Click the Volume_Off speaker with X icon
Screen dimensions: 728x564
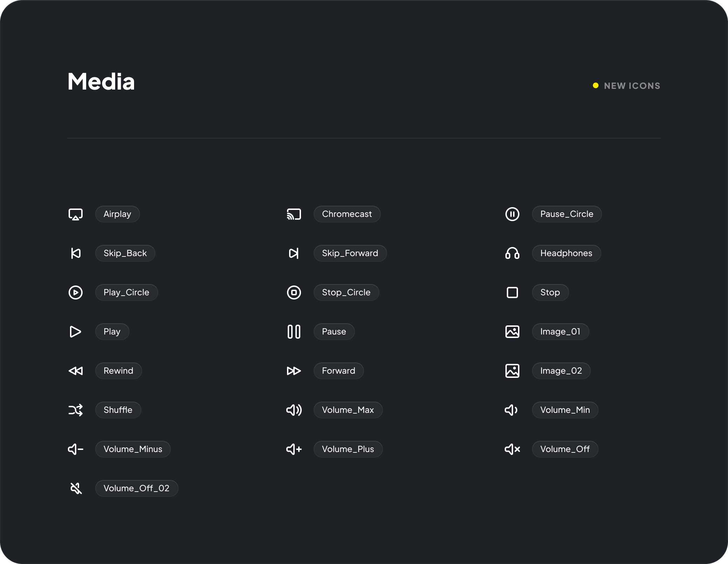(512, 449)
